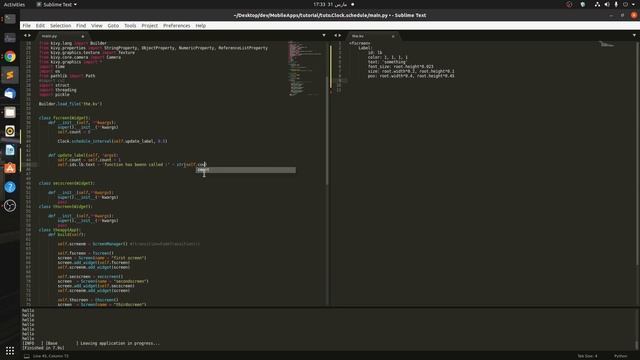Launch Google Chrome from the dock

pos(10,57)
